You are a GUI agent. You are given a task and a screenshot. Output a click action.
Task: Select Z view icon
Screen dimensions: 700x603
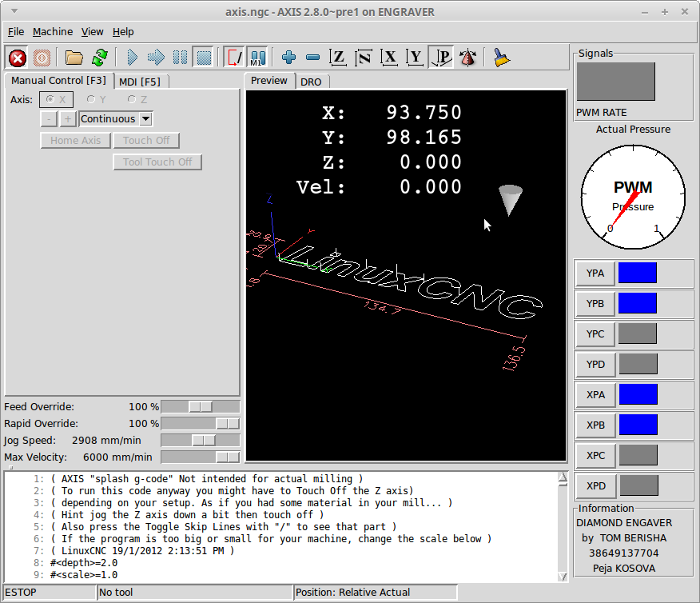(x=338, y=58)
